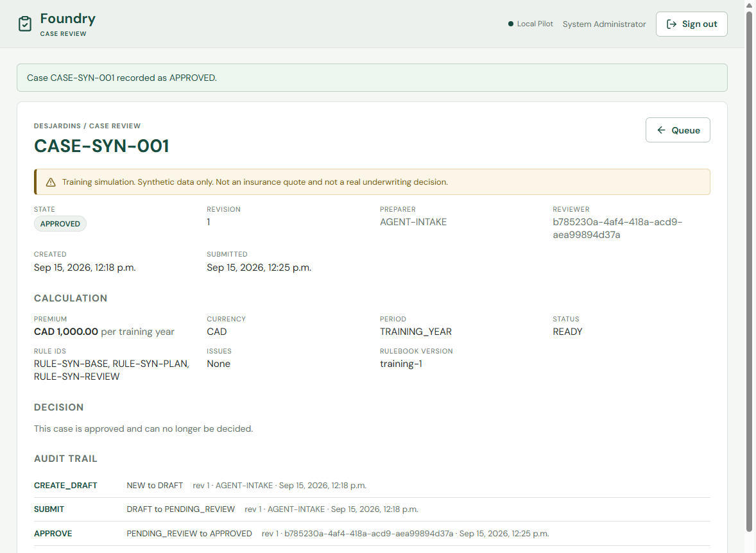Click the training simulation warning text
The height and width of the screenshot is (553, 756).
tap(255, 182)
